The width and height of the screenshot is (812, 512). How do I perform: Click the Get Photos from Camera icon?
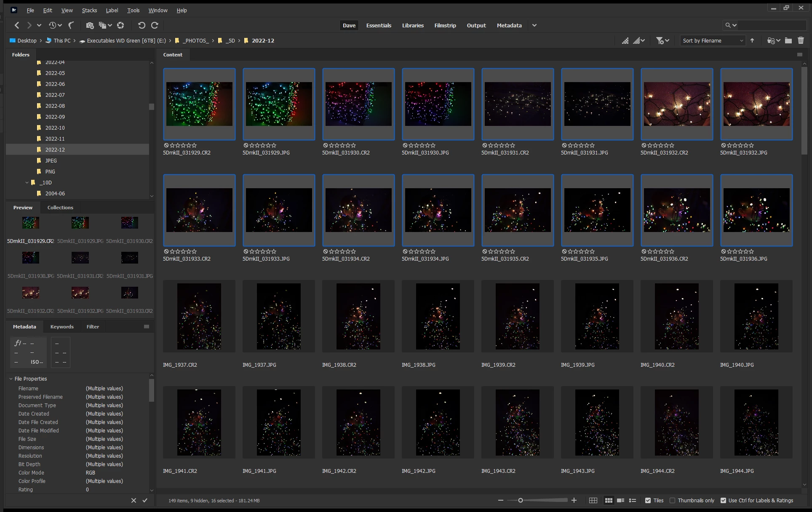pyautogui.click(x=89, y=25)
